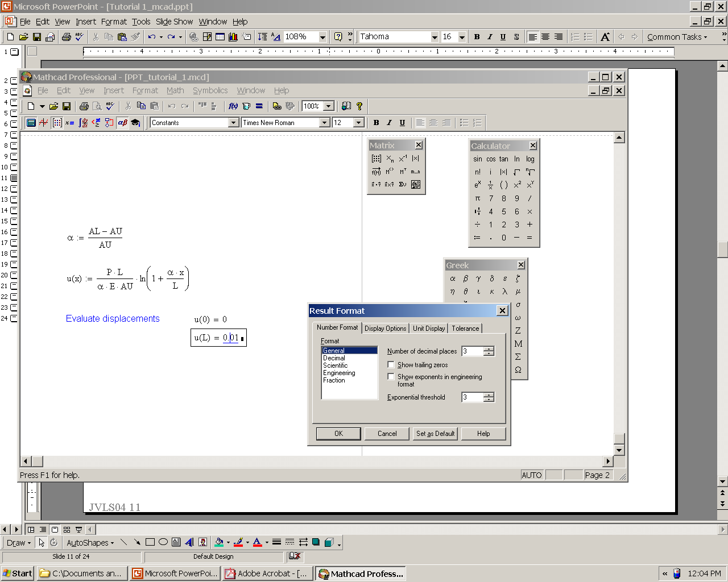Image resolution: width=728 pixels, height=582 pixels.
Task: Click Help button in Result Format
Action: coord(483,434)
